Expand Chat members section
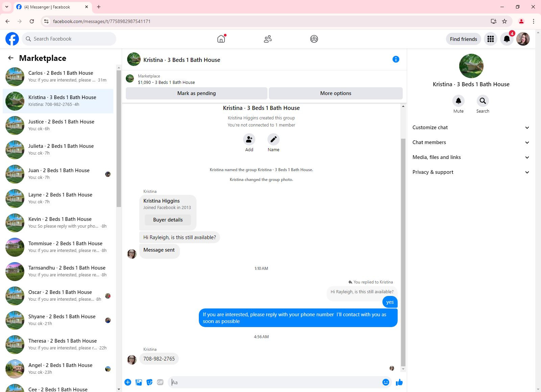 471,142
